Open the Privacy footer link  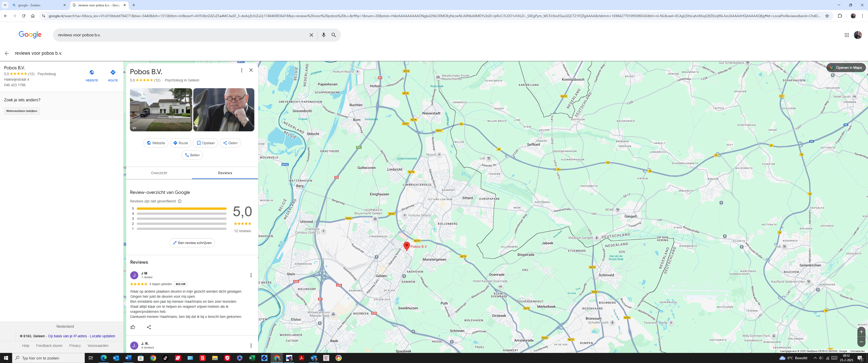point(75,346)
